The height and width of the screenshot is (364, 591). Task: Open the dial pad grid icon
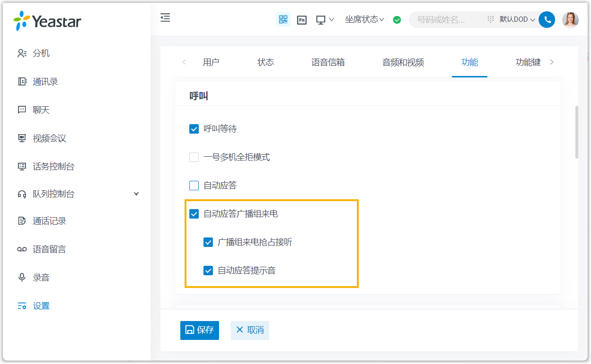(490, 19)
